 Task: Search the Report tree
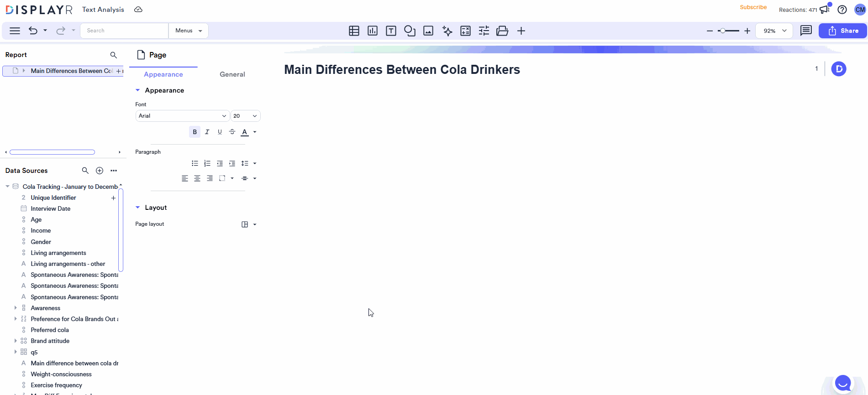coord(114,55)
